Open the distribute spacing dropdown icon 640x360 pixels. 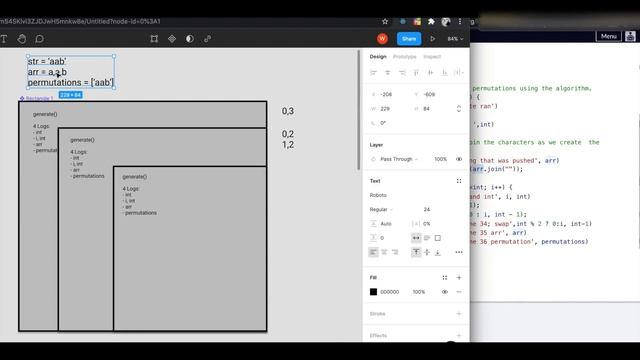pos(459,73)
